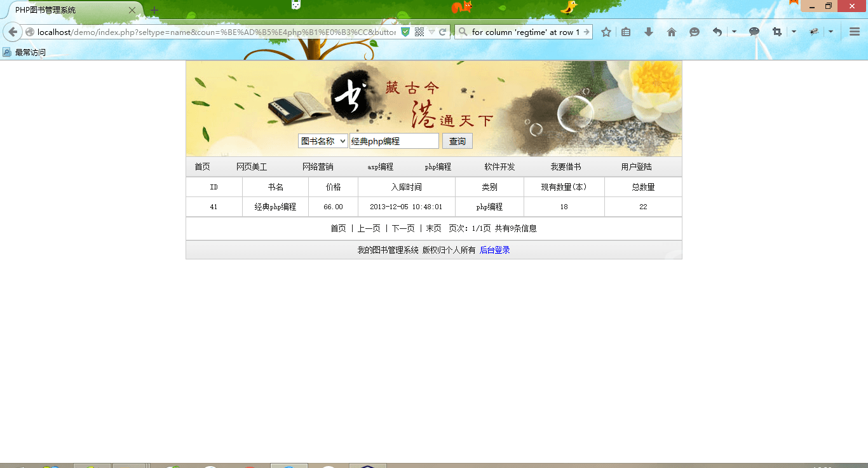Follow the 后台登录 link in footer
The height and width of the screenshot is (468, 868).
tap(494, 250)
